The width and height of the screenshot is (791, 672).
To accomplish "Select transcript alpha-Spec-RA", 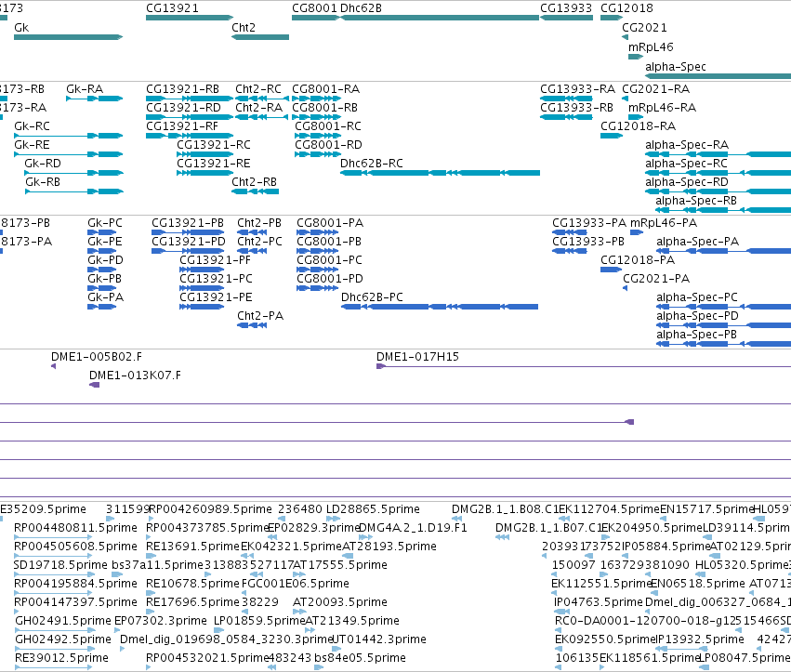I will click(718, 154).
